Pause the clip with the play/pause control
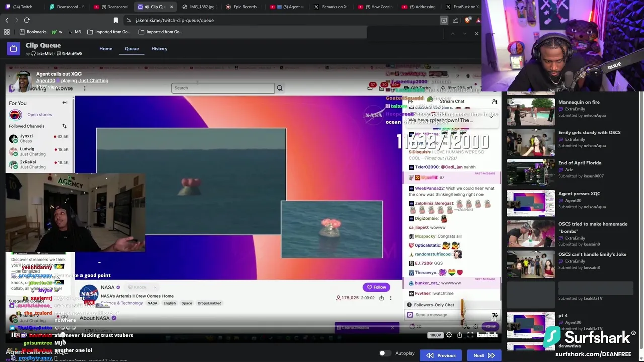This screenshot has width=644, height=362. [x=13, y=335]
